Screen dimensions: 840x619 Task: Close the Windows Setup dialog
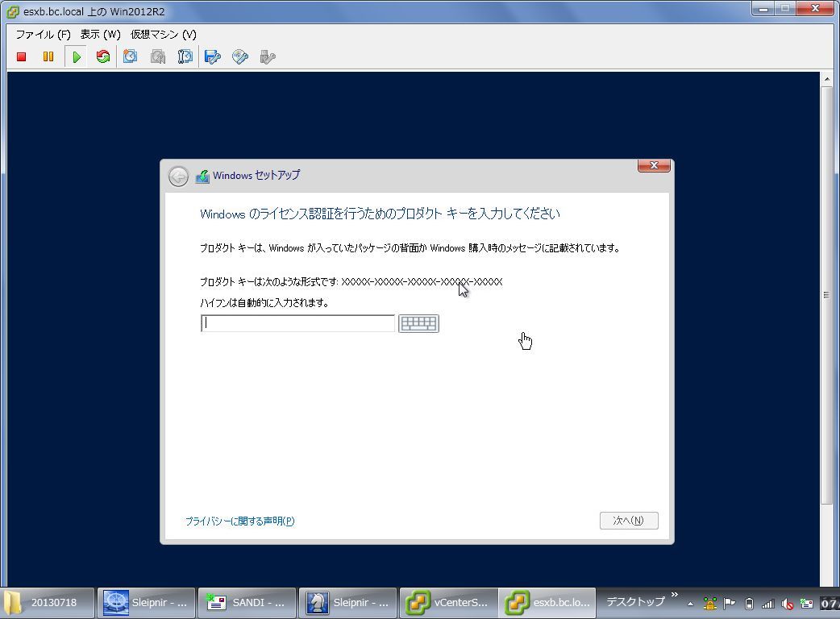tap(654, 165)
